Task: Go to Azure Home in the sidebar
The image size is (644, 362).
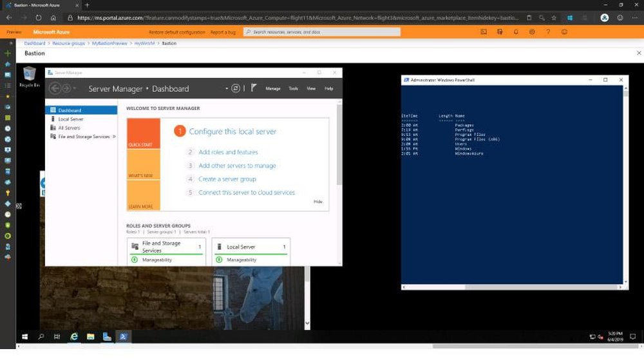Action: [x=7, y=64]
